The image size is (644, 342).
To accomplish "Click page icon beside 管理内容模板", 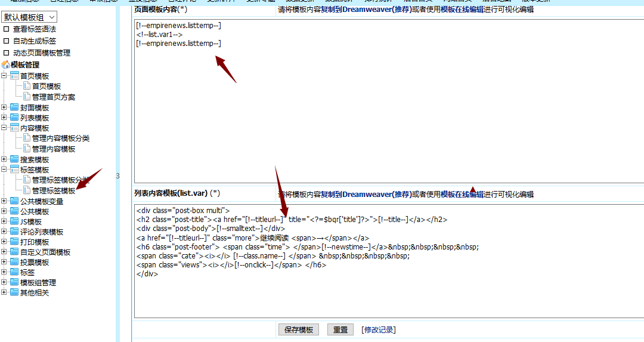I will 27,149.
